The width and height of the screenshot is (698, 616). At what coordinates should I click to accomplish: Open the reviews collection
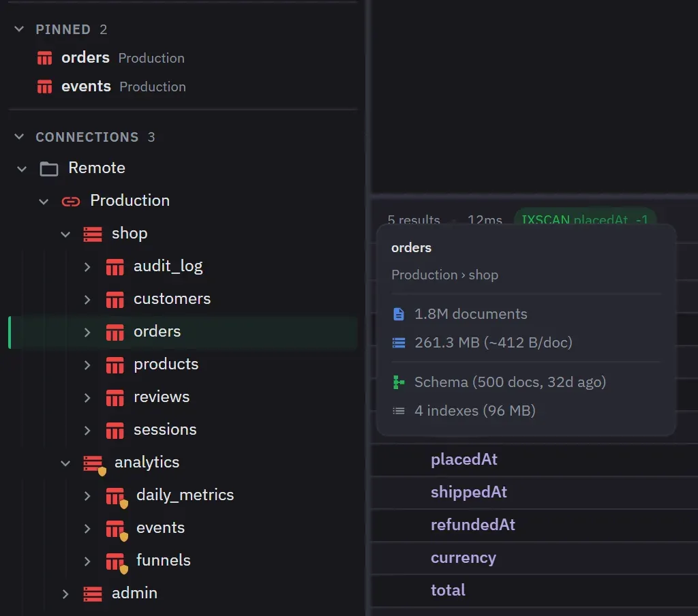[x=162, y=397]
